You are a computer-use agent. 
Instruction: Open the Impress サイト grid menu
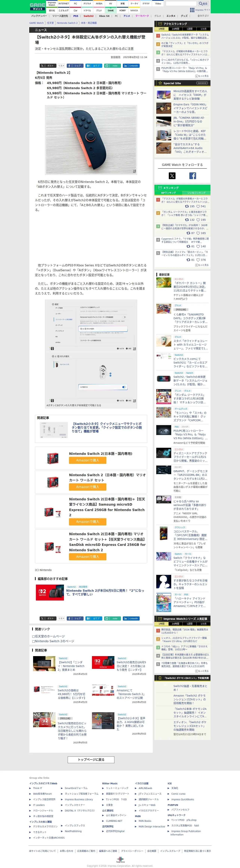(200, 10)
